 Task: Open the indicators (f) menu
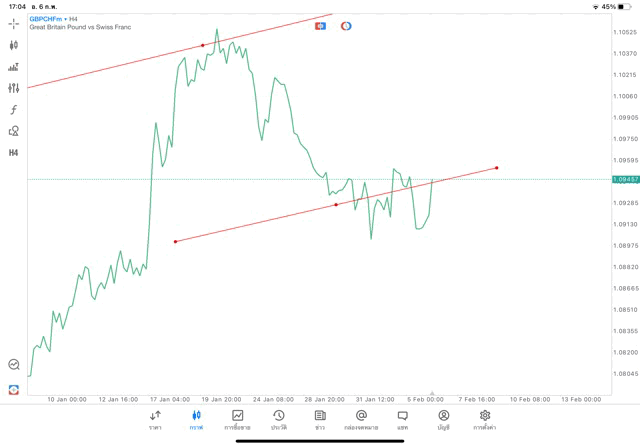[14, 110]
